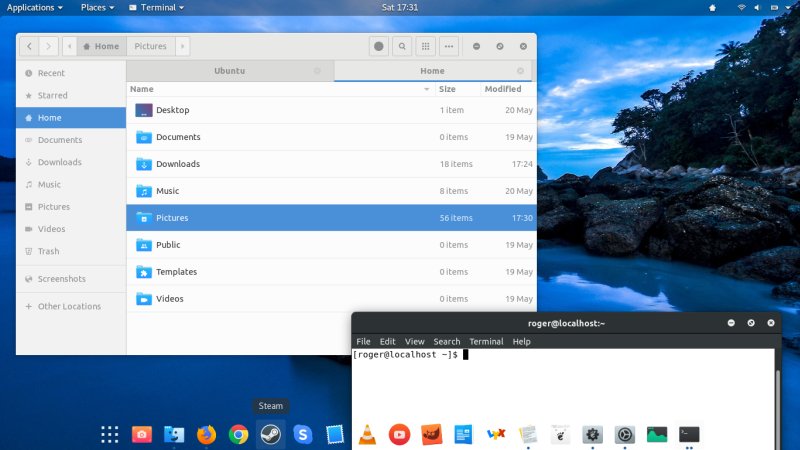Open the Search menu in terminal

tap(447, 342)
